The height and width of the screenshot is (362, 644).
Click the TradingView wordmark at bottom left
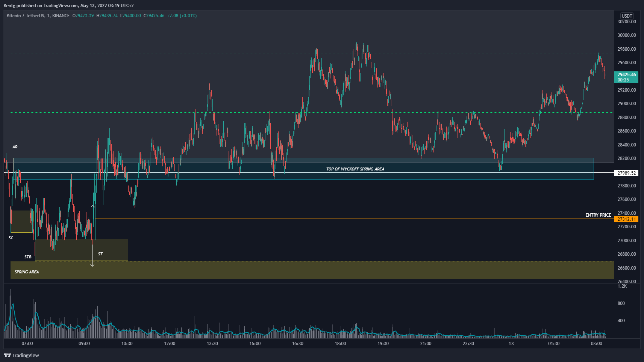point(26,355)
